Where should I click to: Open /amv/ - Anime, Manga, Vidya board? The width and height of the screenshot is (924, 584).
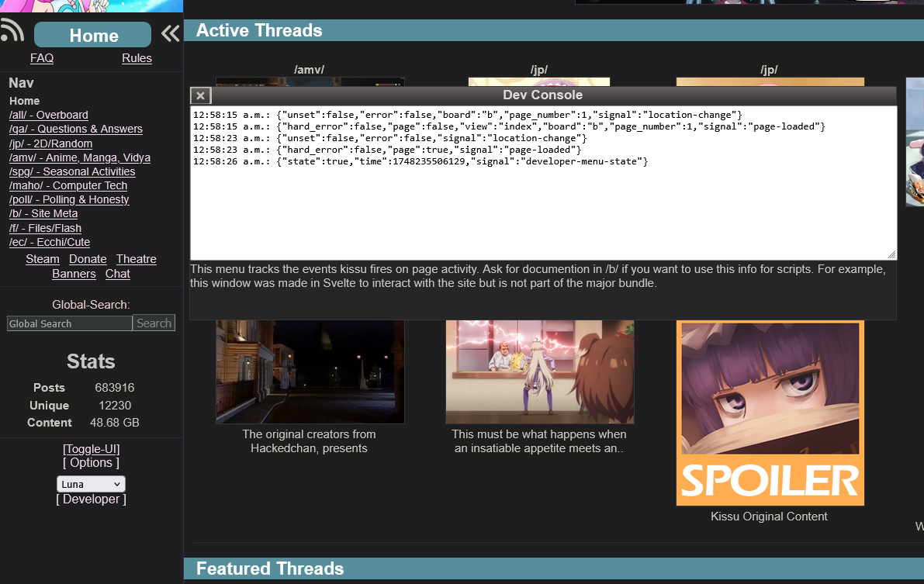(x=80, y=158)
